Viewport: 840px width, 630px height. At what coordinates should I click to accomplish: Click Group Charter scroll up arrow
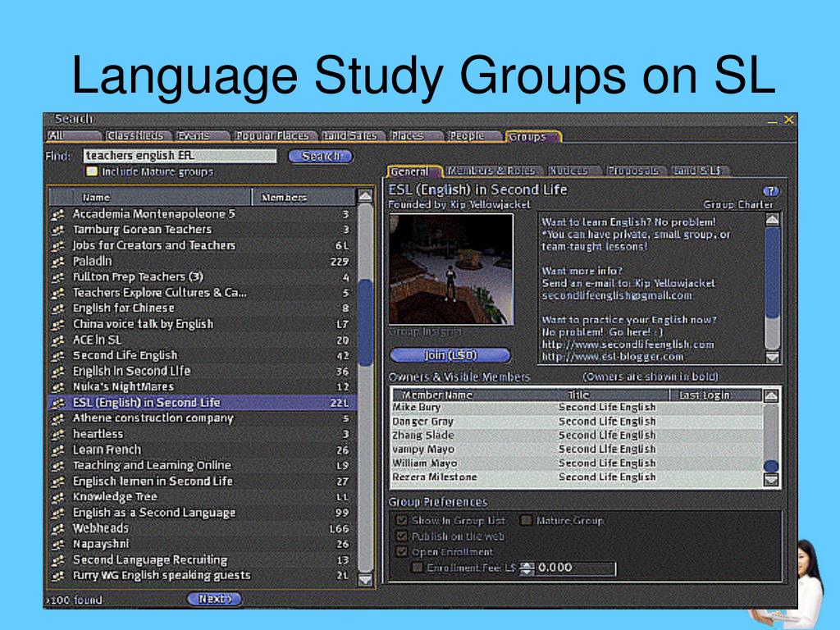(772, 219)
